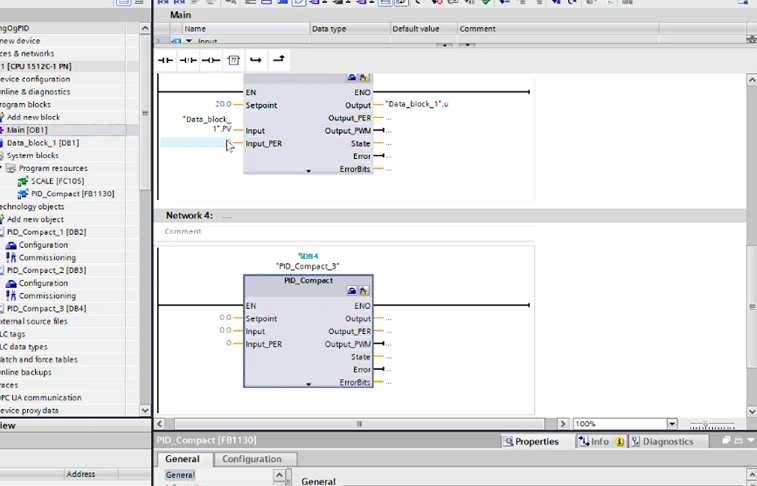Open the 100% zoom dropdown
Screen dimensions: 757x486
tap(672, 424)
